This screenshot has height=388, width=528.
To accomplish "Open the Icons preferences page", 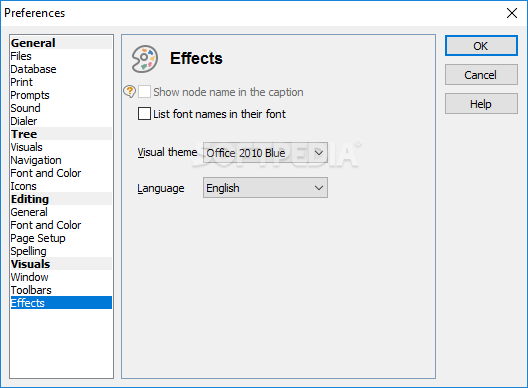I will tap(61, 186).
